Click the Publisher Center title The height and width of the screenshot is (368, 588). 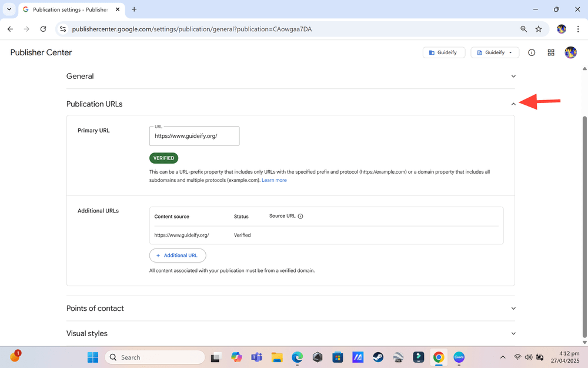[x=41, y=52]
